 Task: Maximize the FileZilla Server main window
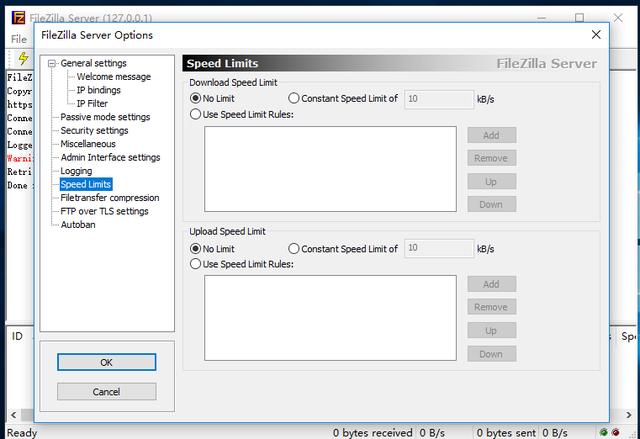580,18
